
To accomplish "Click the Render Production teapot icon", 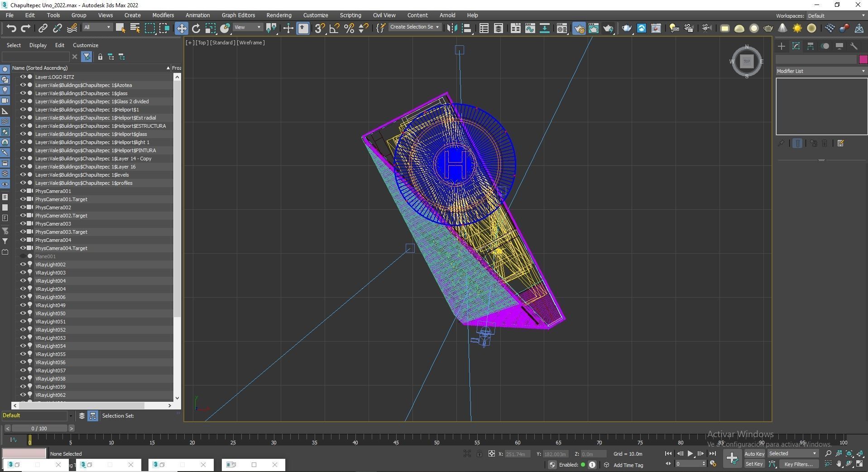I will point(608,28).
